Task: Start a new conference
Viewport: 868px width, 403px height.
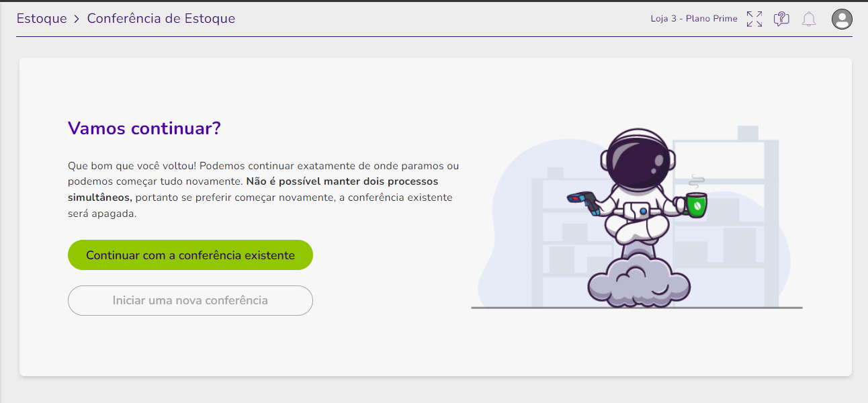Action: pyautogui.click(x=190, y=300)
